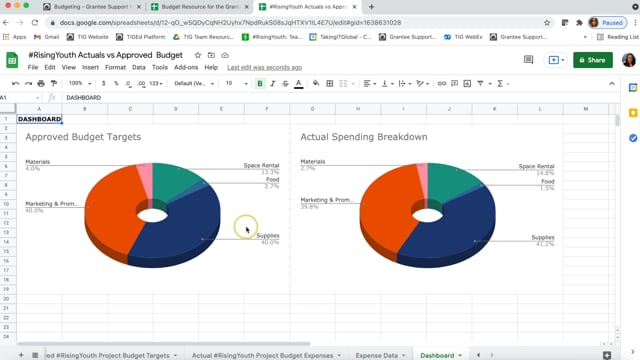Open the Tools menu

click(x=160, y=67)
